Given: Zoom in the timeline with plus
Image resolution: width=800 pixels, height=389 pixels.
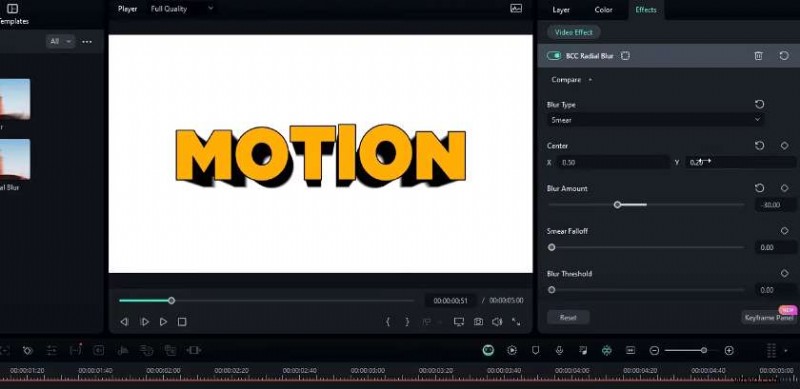Looking at the screenshot, I should [x=729, y=350].
